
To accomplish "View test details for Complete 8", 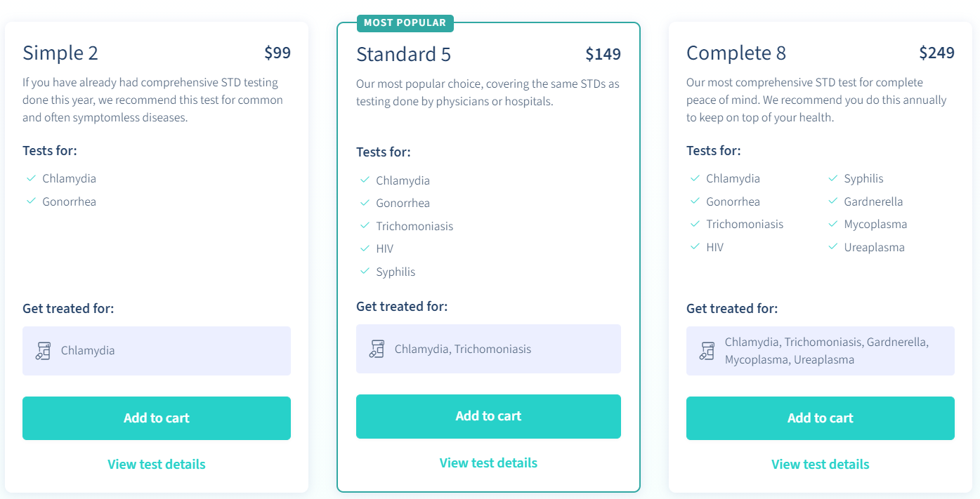I will click(820, 464).
